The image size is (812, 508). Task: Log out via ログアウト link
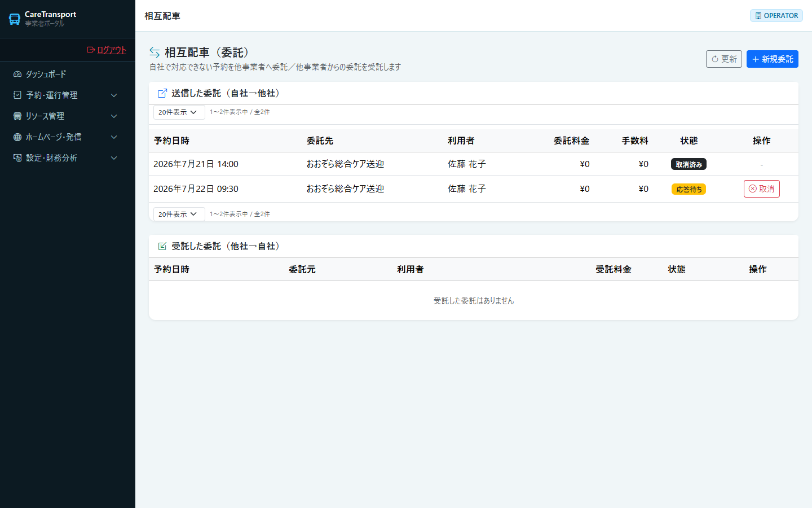tap(112, 50)
